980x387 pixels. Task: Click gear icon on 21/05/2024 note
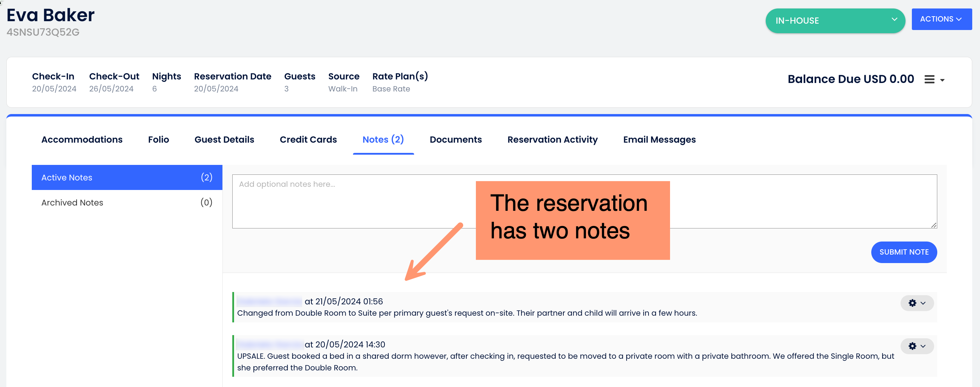click(912, 303)
